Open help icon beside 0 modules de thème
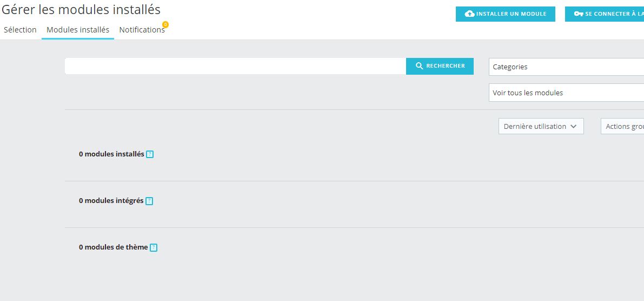Image resolution: width=644 pixels, height=301 pixels. (154, 247)
